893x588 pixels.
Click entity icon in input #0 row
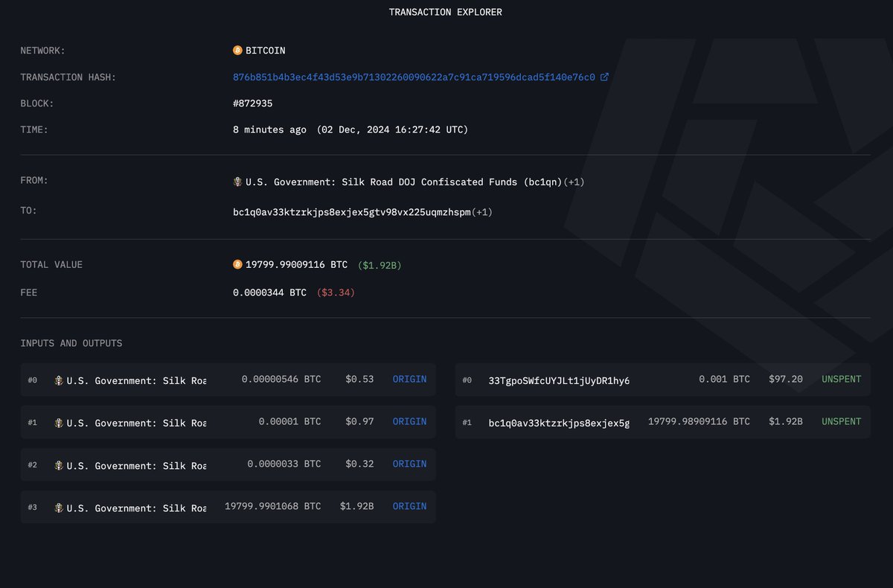59,380
